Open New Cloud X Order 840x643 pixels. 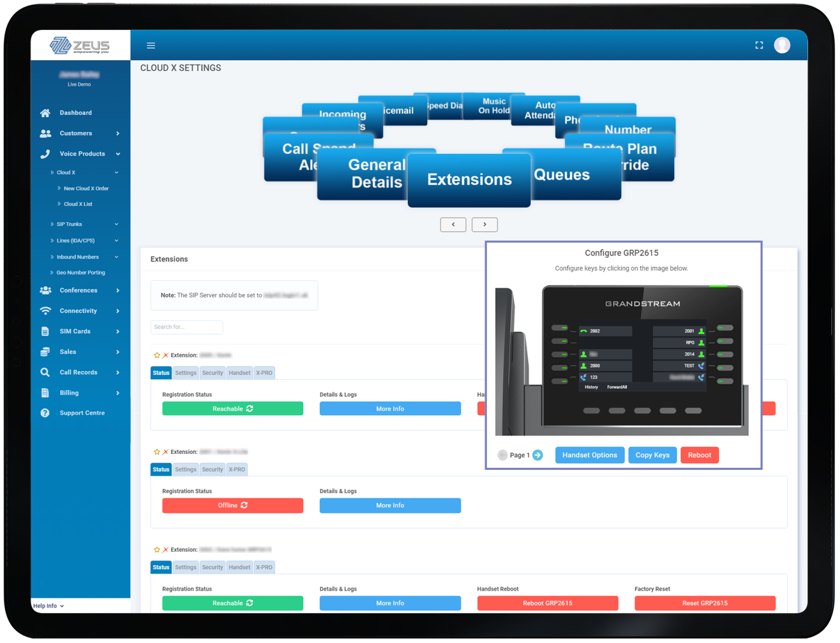86,189
